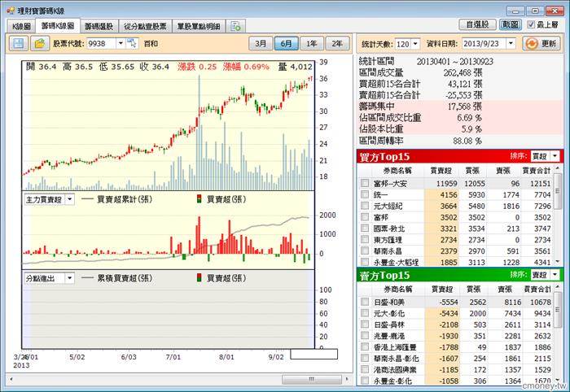Switch to the 籌碼選股 tab
Viewport: 570px width, 392px height.
pos(99,27)
